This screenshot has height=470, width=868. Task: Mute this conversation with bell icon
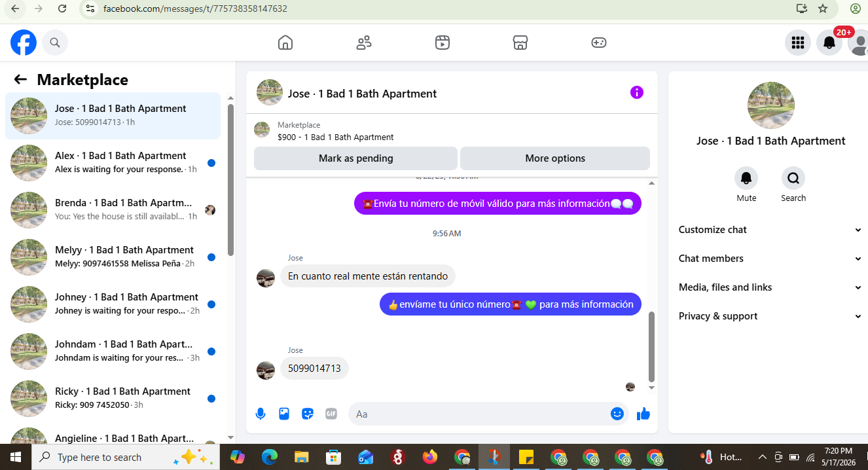coord(746,178)
